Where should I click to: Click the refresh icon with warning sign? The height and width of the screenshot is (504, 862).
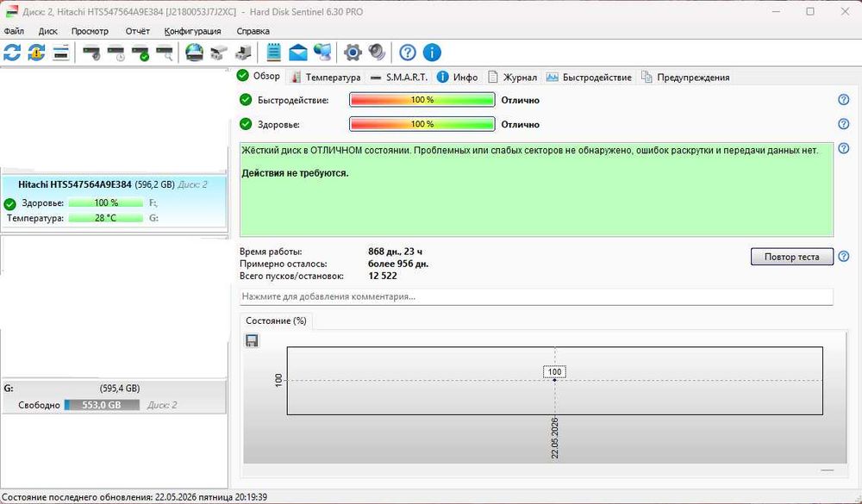36,53
